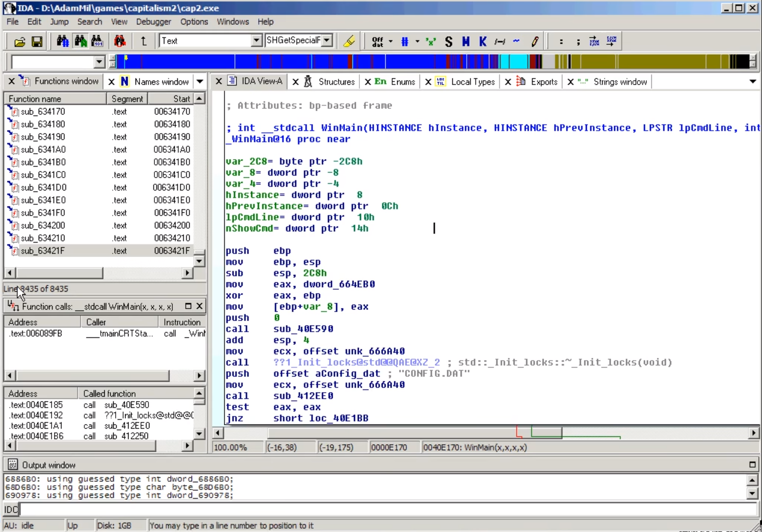Viewport: 762px width, 532px height.
Task: Click the Segment column header
Action: 127,99
